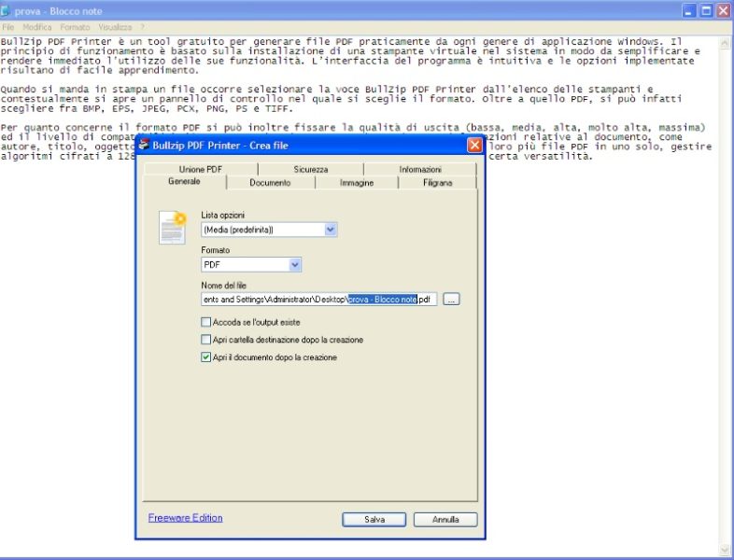Go to the Immagine tab
The height and width of the screenshot is (560, 734).
[356, 183]
